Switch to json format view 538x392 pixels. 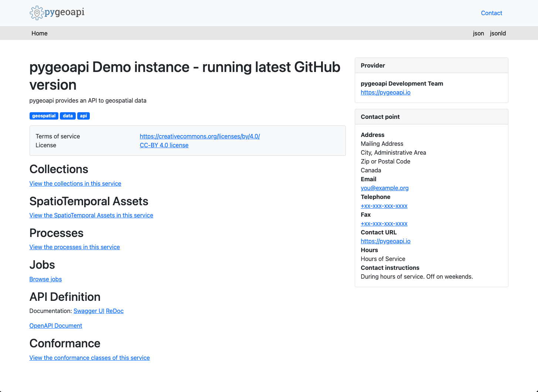pyautogui.click(x=478, y=33)
